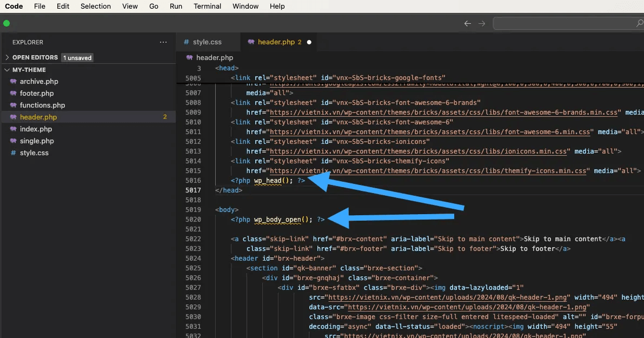Click the PHP icon beside index.php
The width and height of the screenshot is (644, 338).
point(13,129)
